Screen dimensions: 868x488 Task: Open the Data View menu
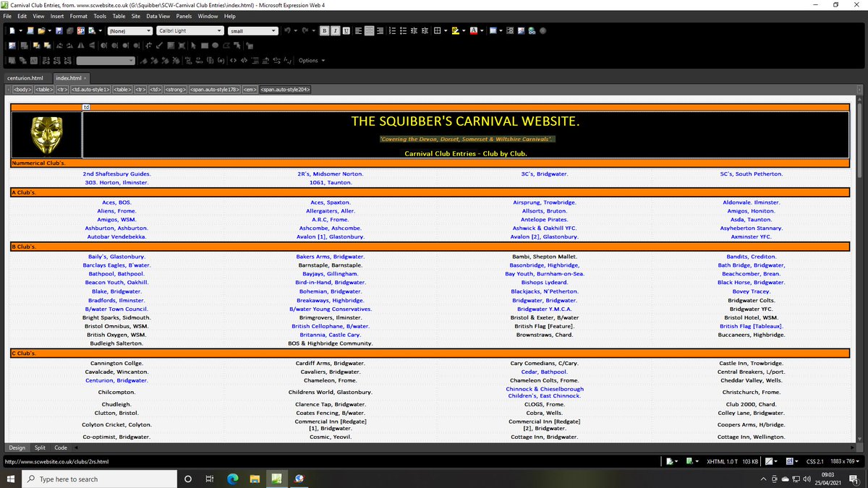pyautogui.click(x=158, y=15)
